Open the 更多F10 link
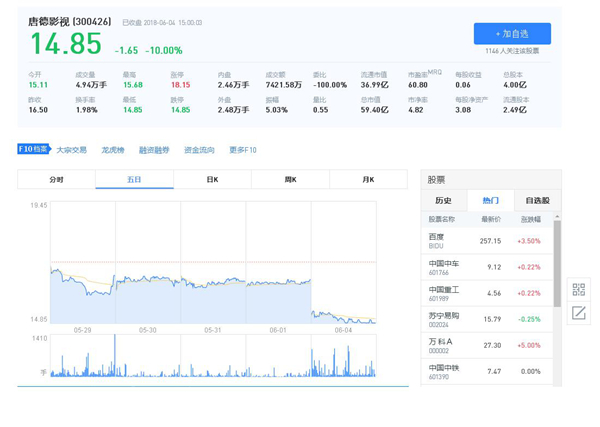 click(x=242, y=150)
